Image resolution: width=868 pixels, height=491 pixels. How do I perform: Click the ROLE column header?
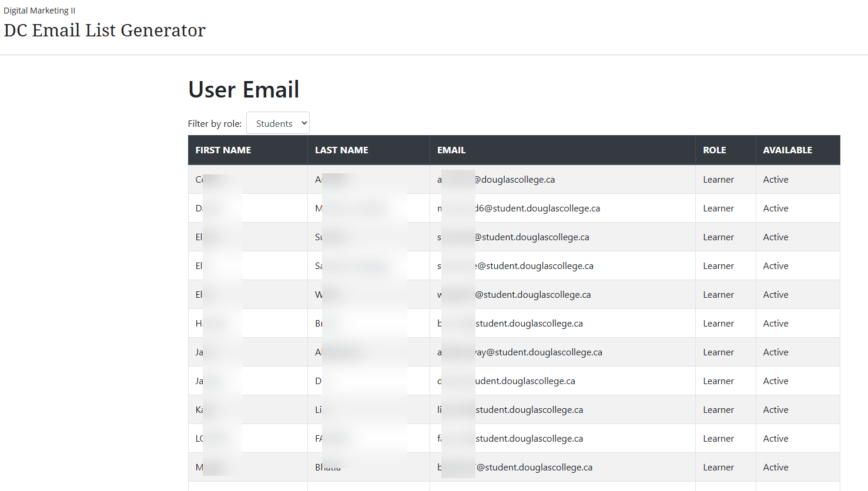(714, 150)
